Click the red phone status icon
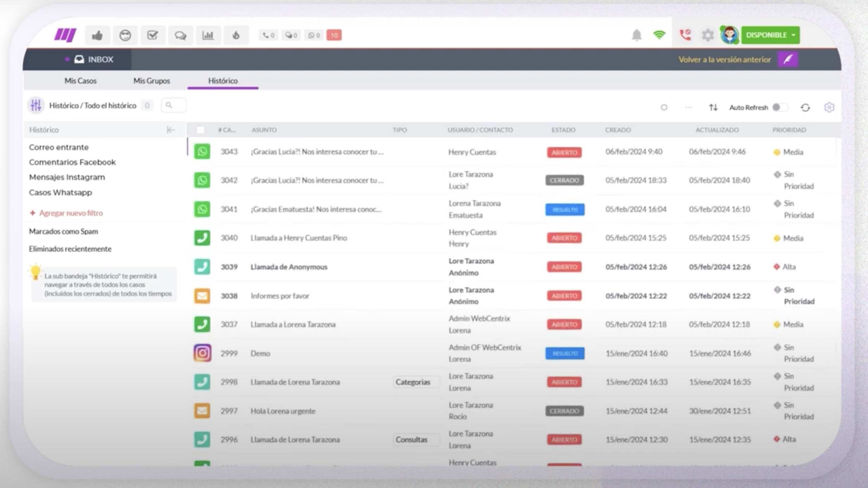Screen dimensions: 868x488 (x=685, y=35)
